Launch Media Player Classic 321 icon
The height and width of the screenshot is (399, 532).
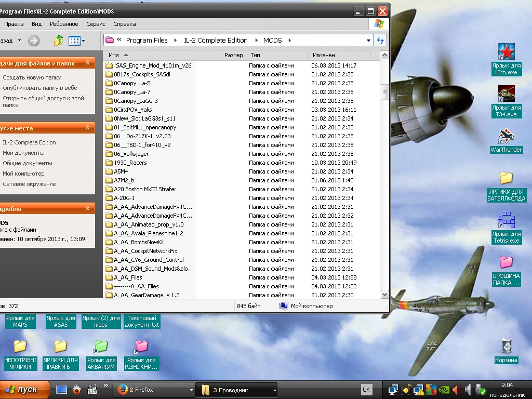pos(92,390)
